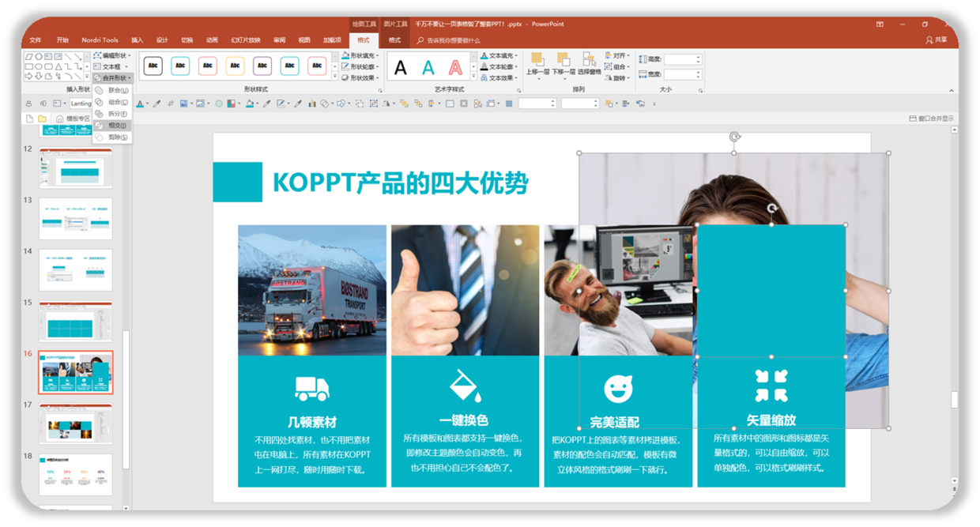Screen dimensions: 980x527
Task: Choose 联合(U) from merge shapes menu
Action: 111,91
